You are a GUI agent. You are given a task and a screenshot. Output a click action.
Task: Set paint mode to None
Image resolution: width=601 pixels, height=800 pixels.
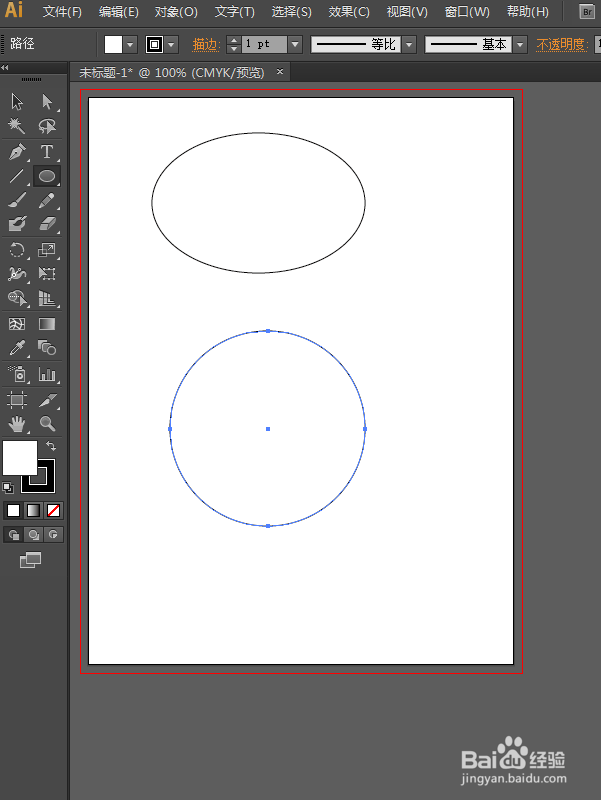[x=53, y=510]
